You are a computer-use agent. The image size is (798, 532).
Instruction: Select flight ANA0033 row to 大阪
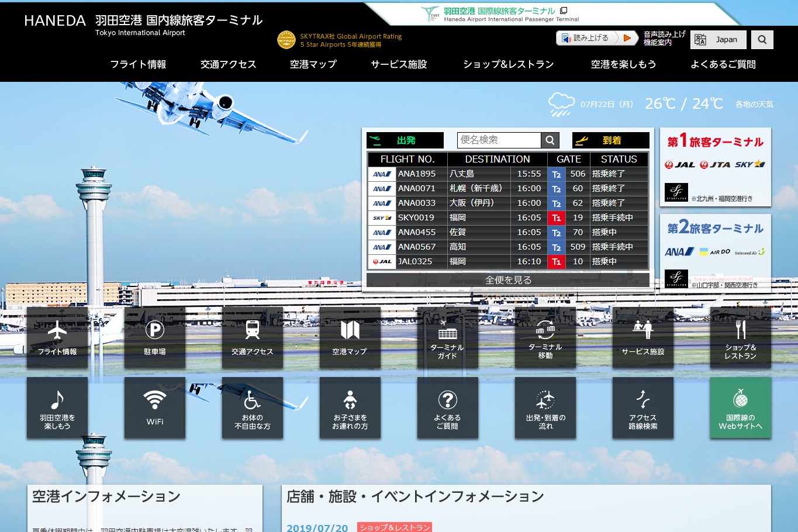508,203
